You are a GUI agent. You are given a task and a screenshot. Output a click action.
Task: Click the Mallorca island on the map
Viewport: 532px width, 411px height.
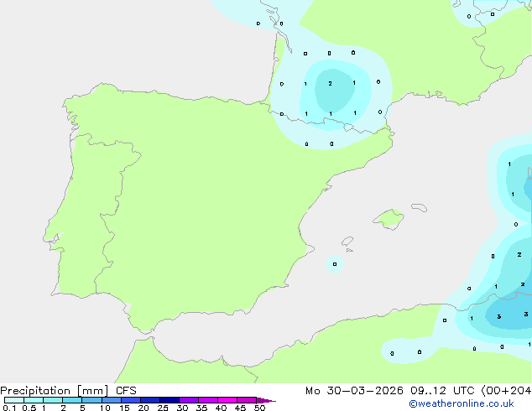point(389,219)
